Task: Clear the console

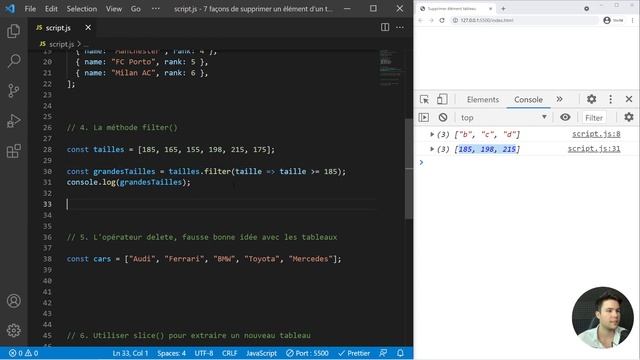Action: pyautogui.click(x=443, y=118)
